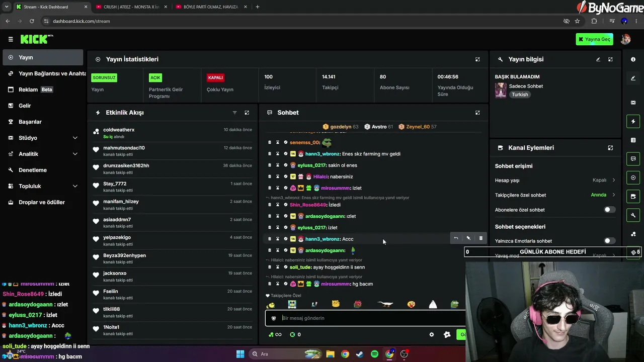Open the Chrome tab list dropdown
The height and width of the screenshot is (362, 644).
point(7,7)
